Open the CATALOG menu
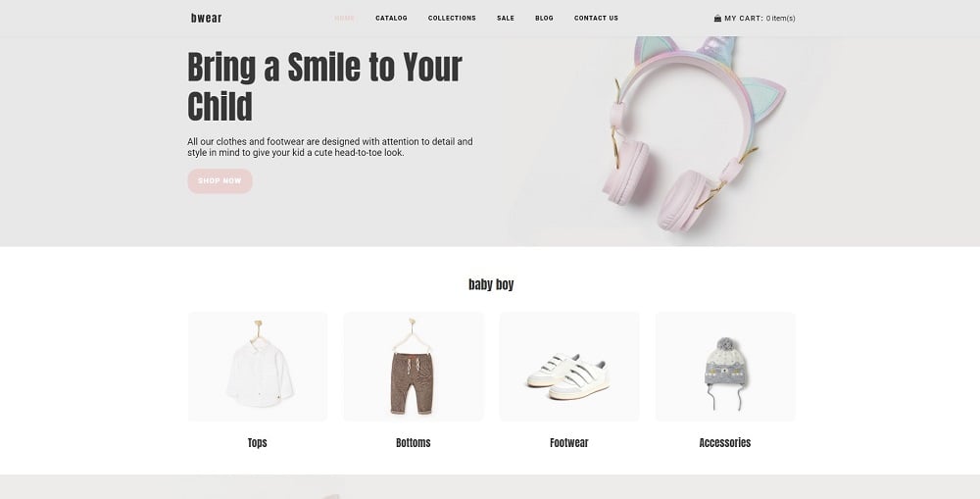980x499 pixels. tap(391, 18)
